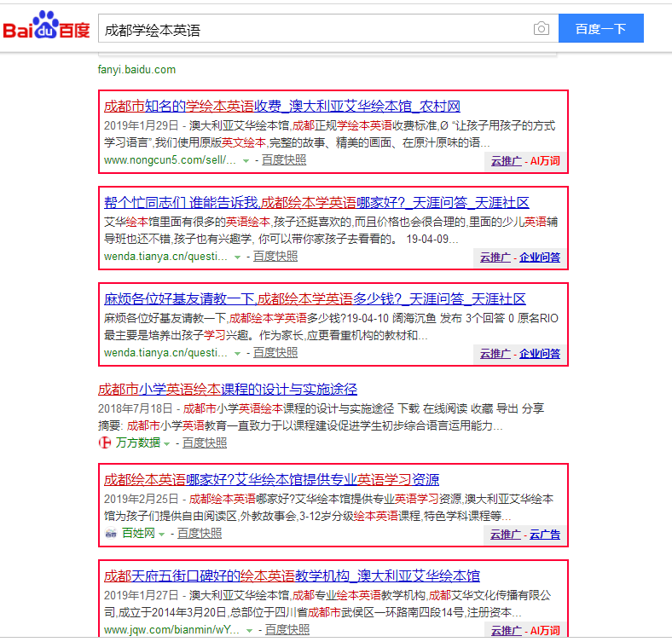The width and height of the screenshot is (672, 642).
Task: Expand dropdown arrow in 麻烦各位好基友 result
Action: pos(237,354)
